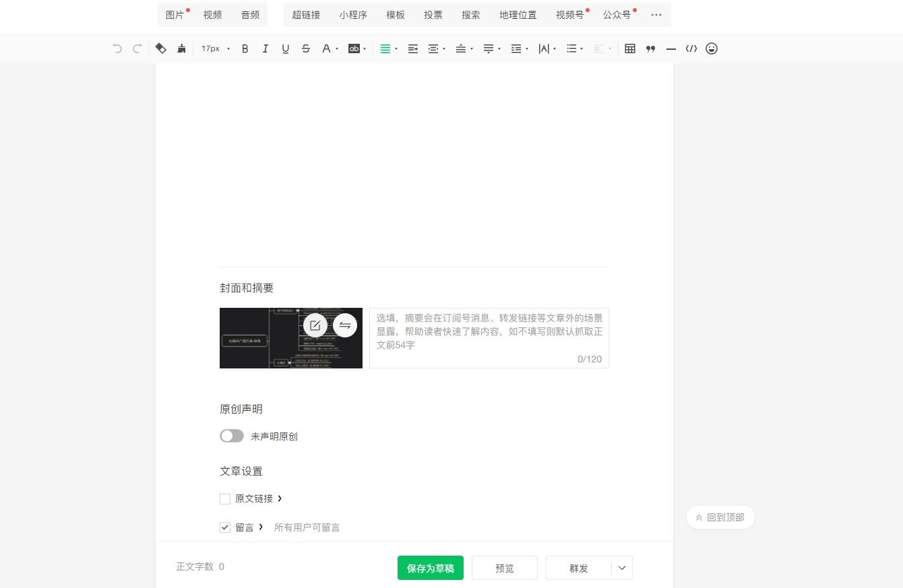
Task: Toggle the original declaration switch
Action: click(x=232, y=436)
